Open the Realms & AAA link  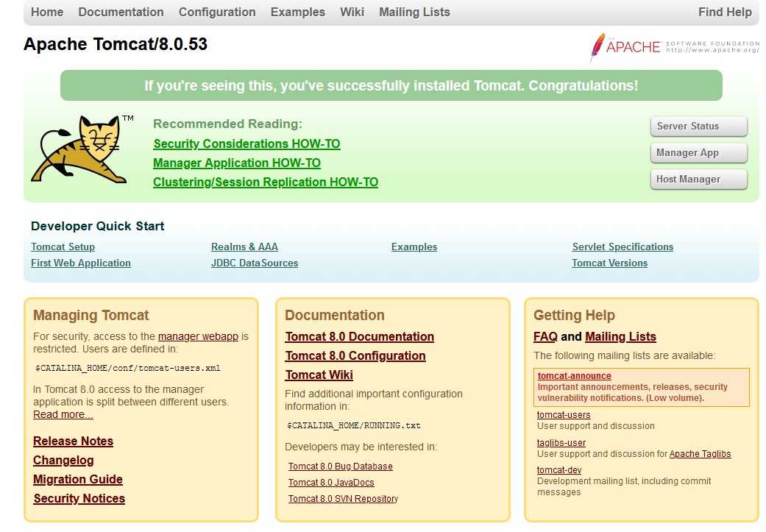click(245, 247)
